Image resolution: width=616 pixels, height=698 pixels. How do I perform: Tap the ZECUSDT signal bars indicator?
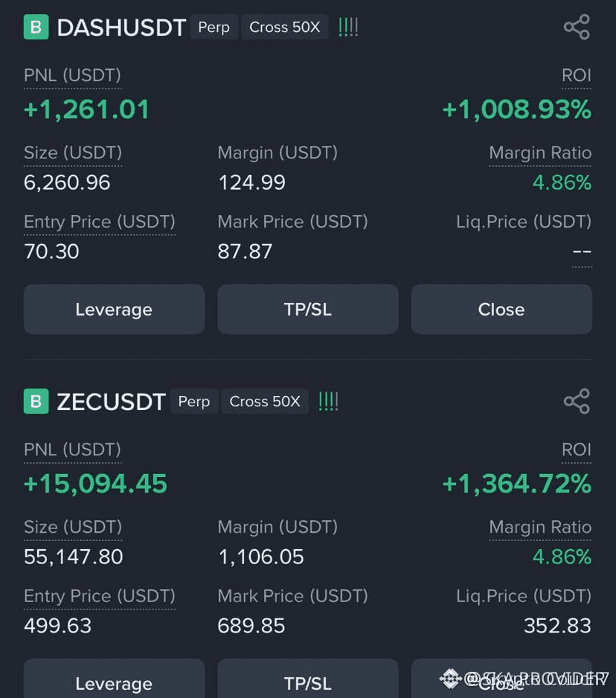pos(328,402)
